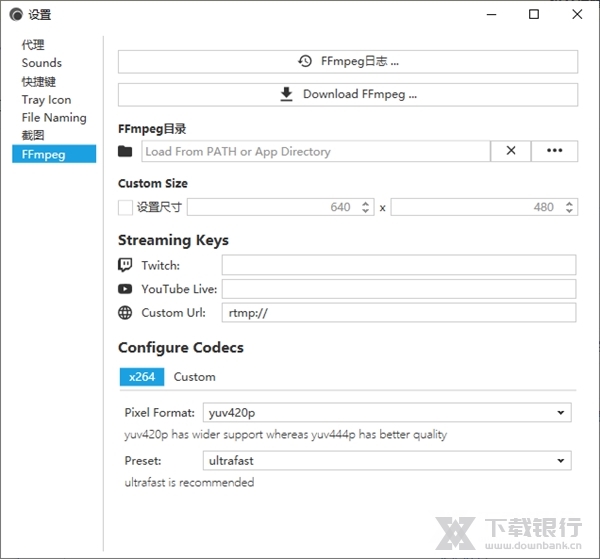Enable the 设置尺寸 checkbox
This screenshot has width=600, height=559.
pyautogui.click(x=125, y=207)
